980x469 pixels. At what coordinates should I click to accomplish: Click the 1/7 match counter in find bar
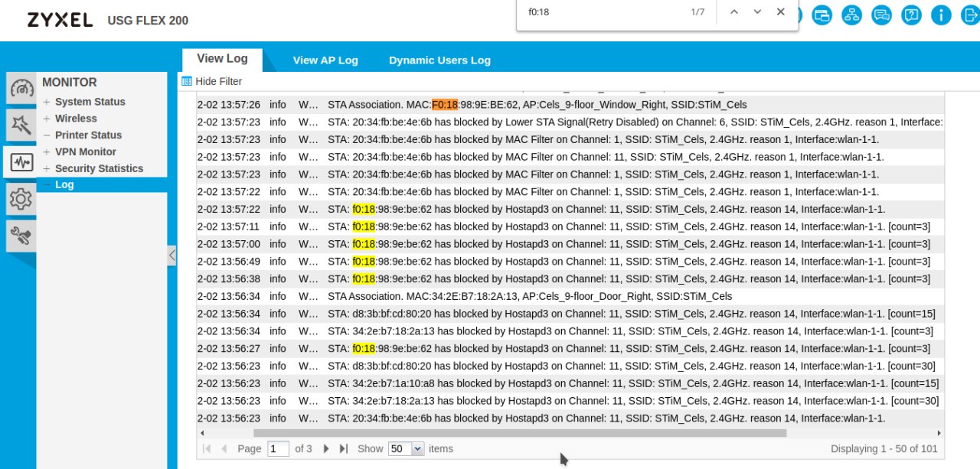click(697, 12)
